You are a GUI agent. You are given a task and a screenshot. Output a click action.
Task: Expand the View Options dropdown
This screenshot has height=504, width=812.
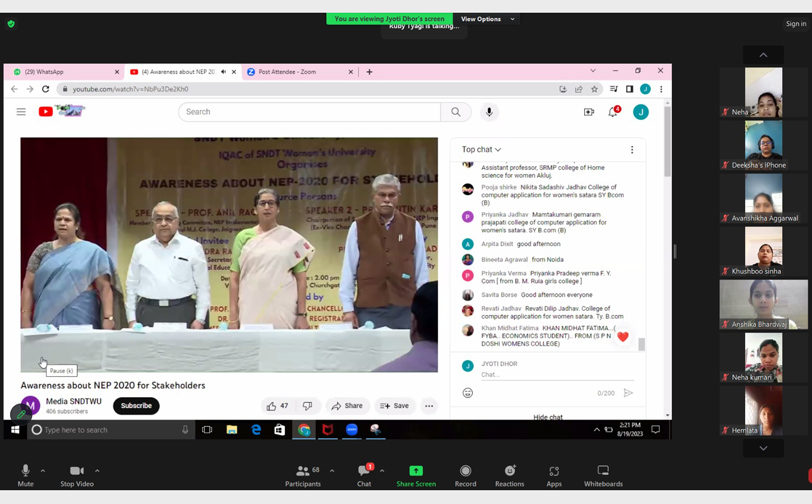(x=487, y=19)
